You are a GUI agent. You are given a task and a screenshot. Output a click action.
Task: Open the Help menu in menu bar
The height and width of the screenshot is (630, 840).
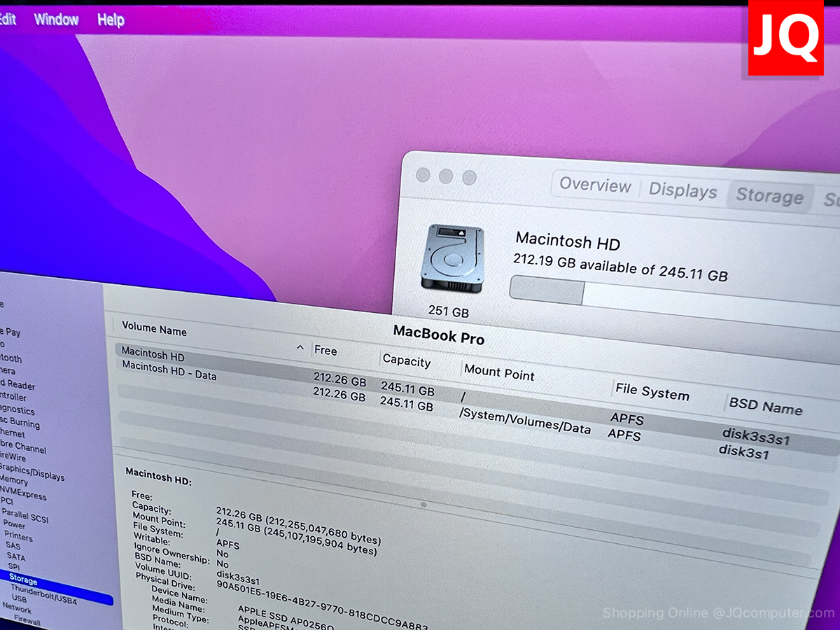pos(111,20)
